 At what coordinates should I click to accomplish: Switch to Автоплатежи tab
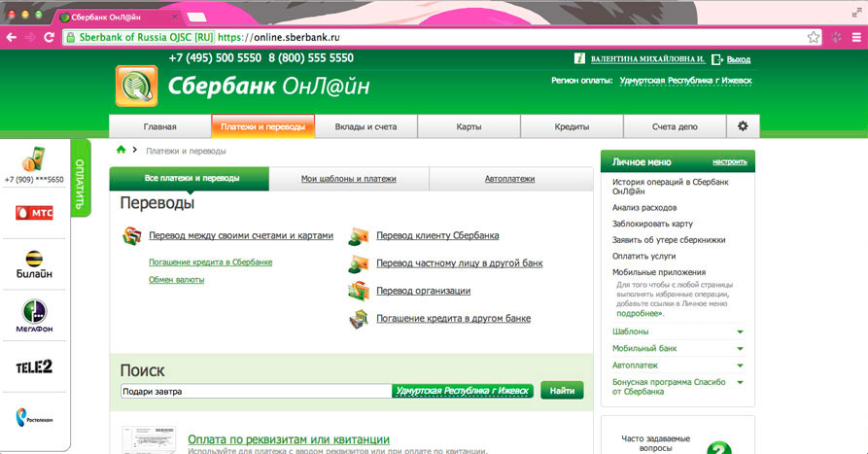[x=510, y=179]
